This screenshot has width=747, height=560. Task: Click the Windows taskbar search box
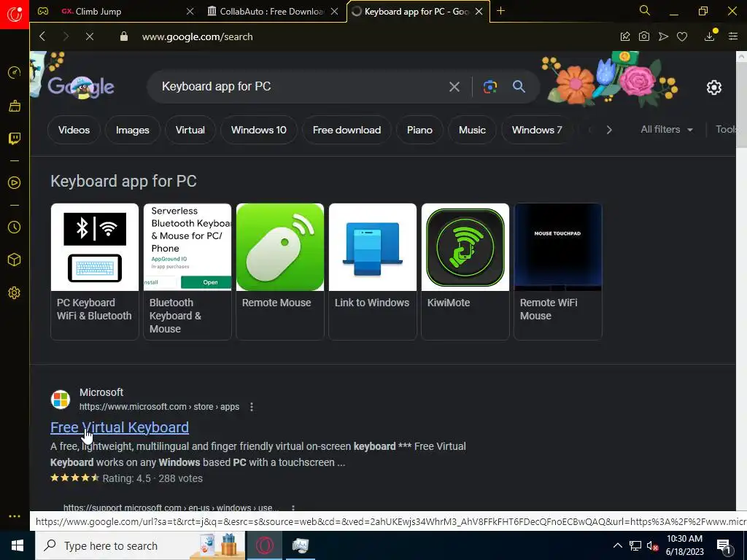tap(140, 545)
